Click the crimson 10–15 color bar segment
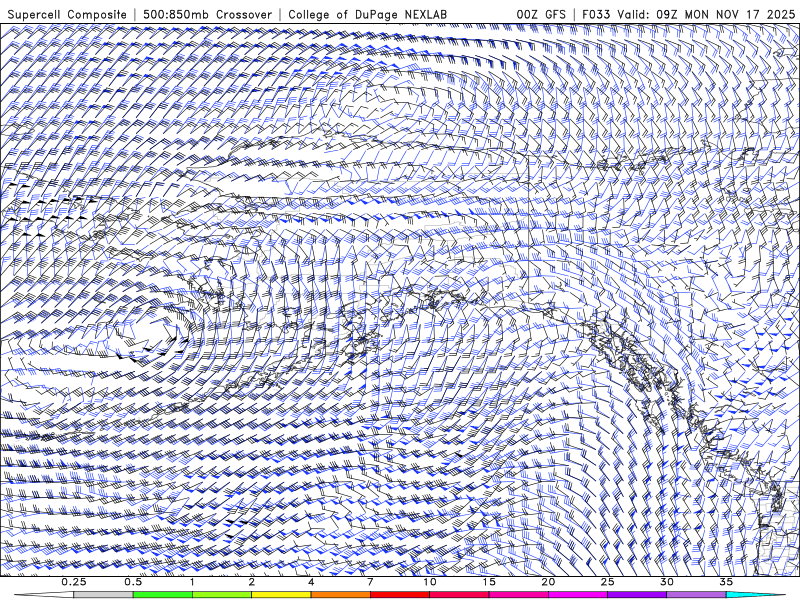Viewport: 800px width, 600px height. point(459,595)
